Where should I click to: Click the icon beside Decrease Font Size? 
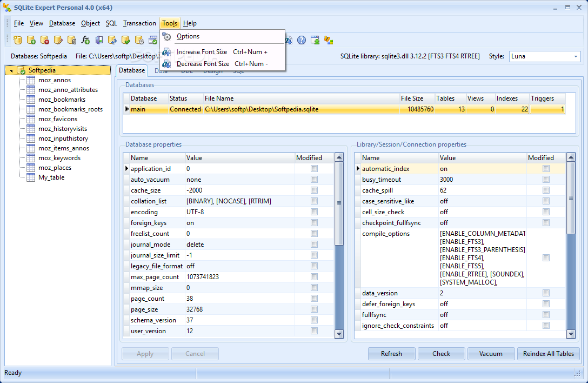click(x=166, y=64)
